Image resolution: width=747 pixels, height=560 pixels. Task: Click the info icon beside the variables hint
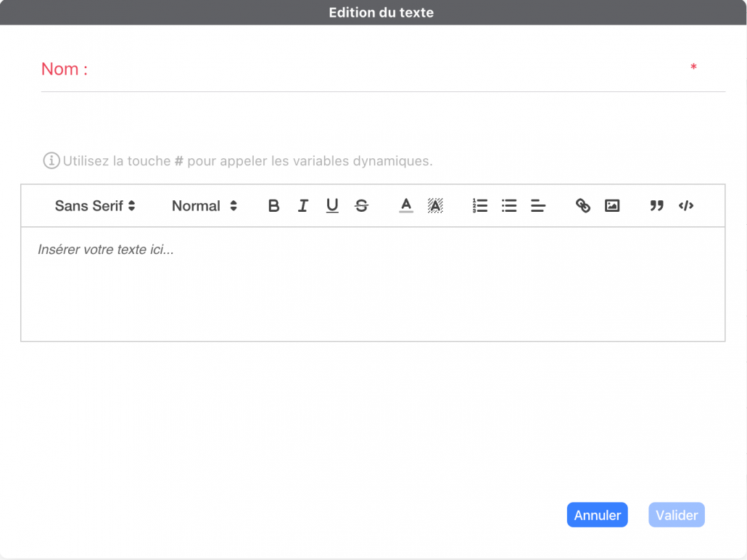pyautogui.click(x=51, y=161)
